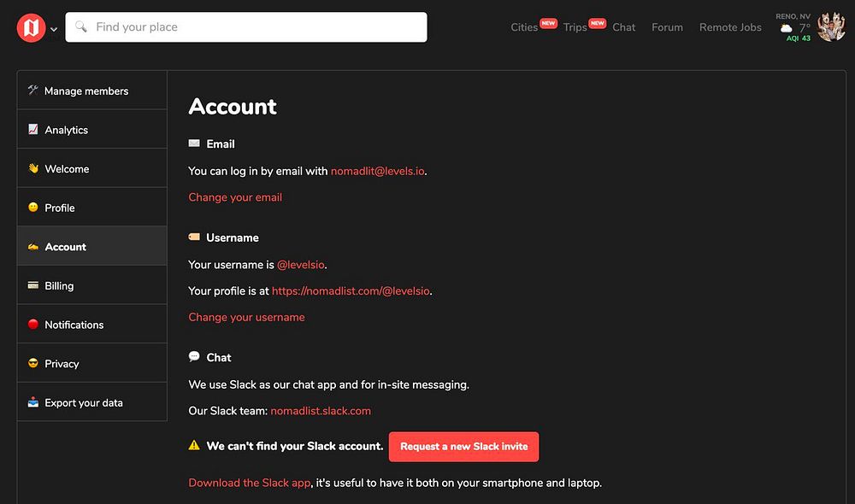Click the Export your data icon
855x504 pixels.
point(33,402)
